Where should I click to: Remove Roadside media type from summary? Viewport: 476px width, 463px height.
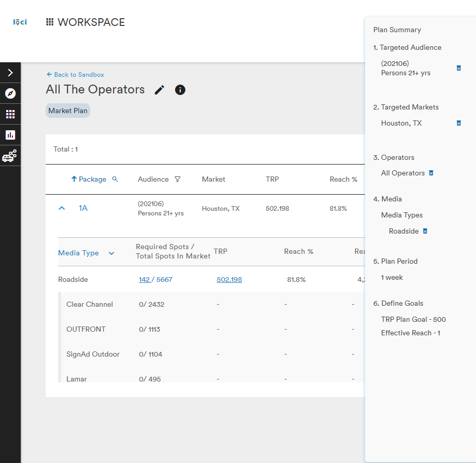point(425,231)
